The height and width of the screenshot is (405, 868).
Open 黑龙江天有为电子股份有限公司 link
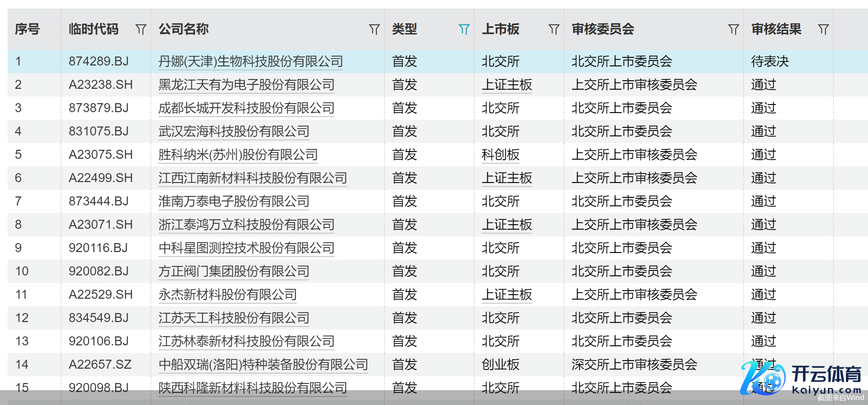point(246,85)
